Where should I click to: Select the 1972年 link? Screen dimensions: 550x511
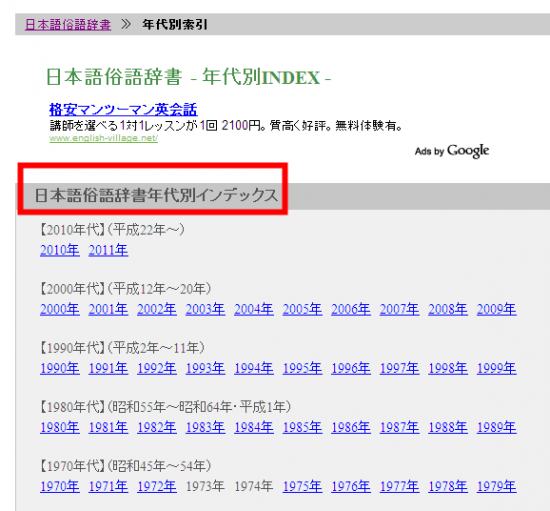point(157,486)
